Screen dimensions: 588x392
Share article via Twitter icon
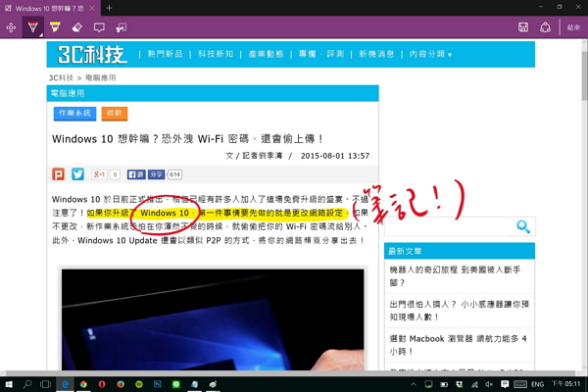(77, 174)
